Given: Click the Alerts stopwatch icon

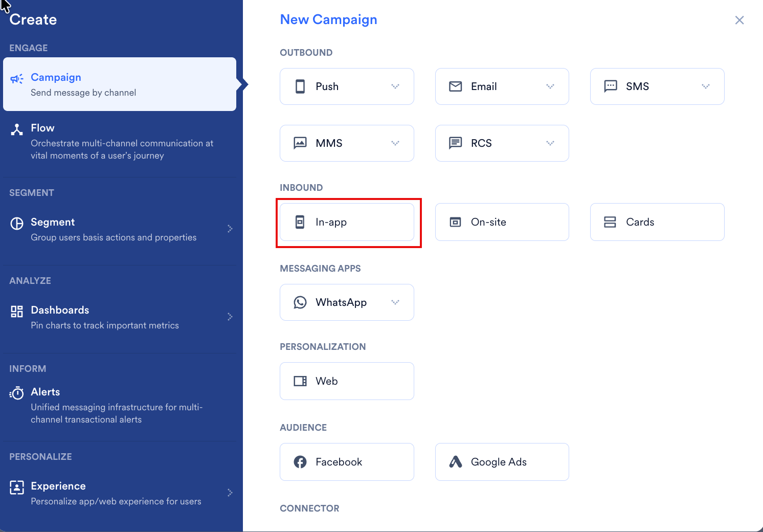Looking at the screenshot, I should (x=17, y=393).
